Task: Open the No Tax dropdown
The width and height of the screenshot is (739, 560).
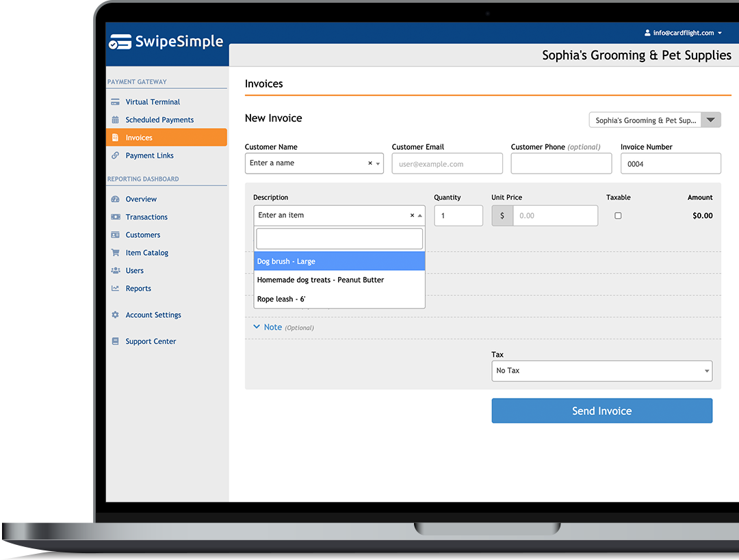Action: point(601,371)
